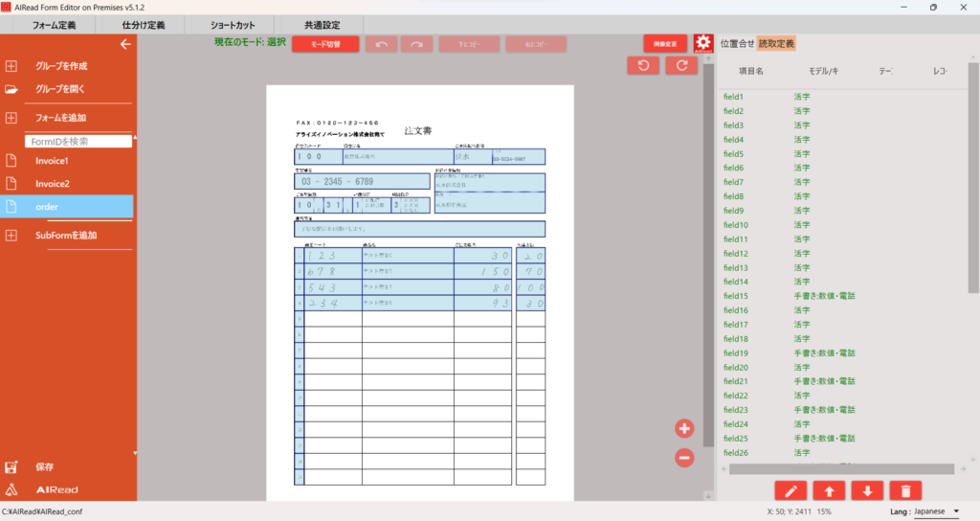Expand SubFormを追加 option
The image size is (980, 521).
[x=65, y=235]
